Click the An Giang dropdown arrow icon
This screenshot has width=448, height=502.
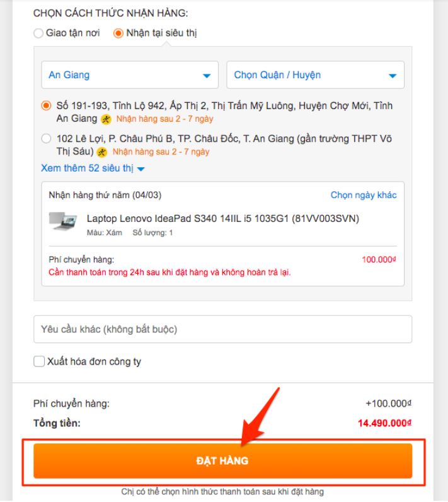(206, 76)
